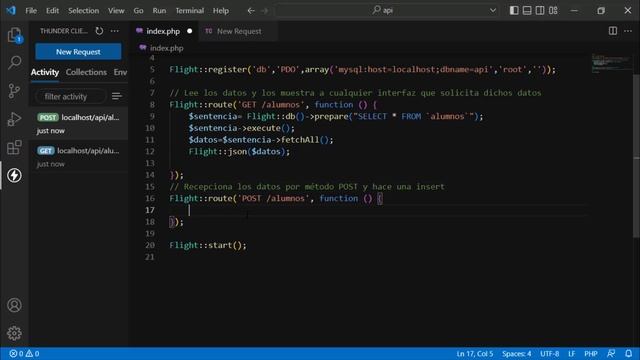Click the Flight::start(); line of code
640x360 pixels.
(x=208, y=245)
